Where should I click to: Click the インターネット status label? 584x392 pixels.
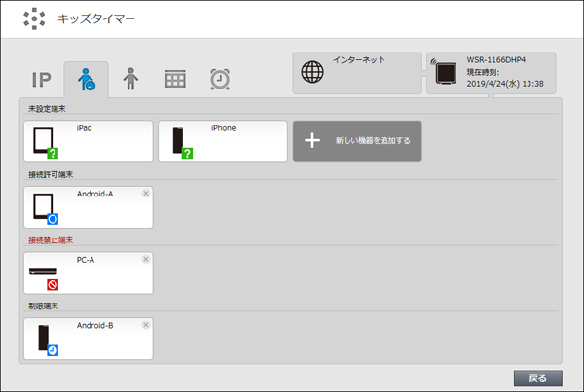pos(358,60)
